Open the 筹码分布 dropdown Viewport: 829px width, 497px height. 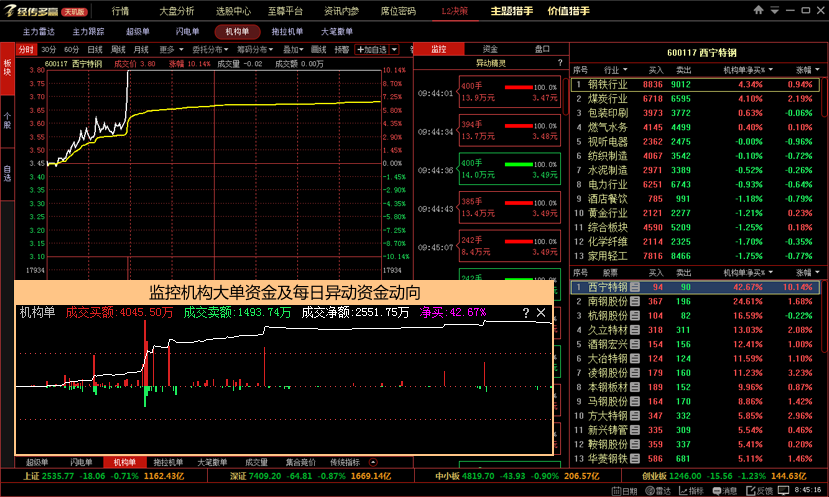(x=255, y=50)
